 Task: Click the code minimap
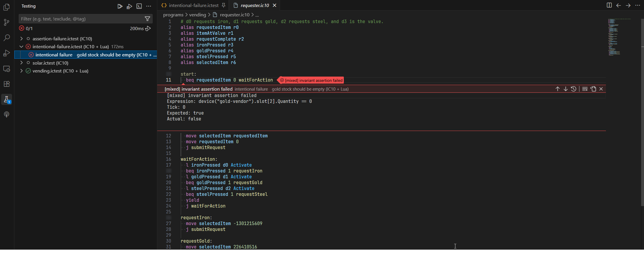click(x=619, y=37)
